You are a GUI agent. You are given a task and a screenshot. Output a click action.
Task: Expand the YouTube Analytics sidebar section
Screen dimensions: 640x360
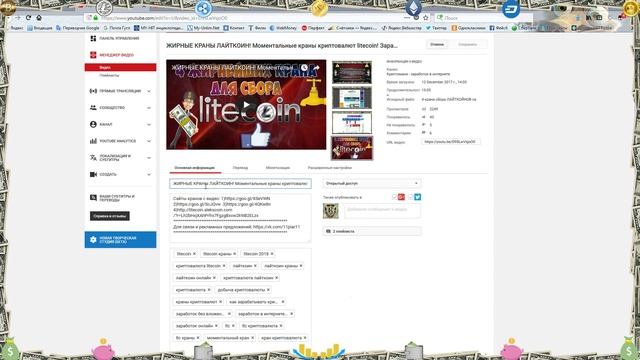click(149, 141)
